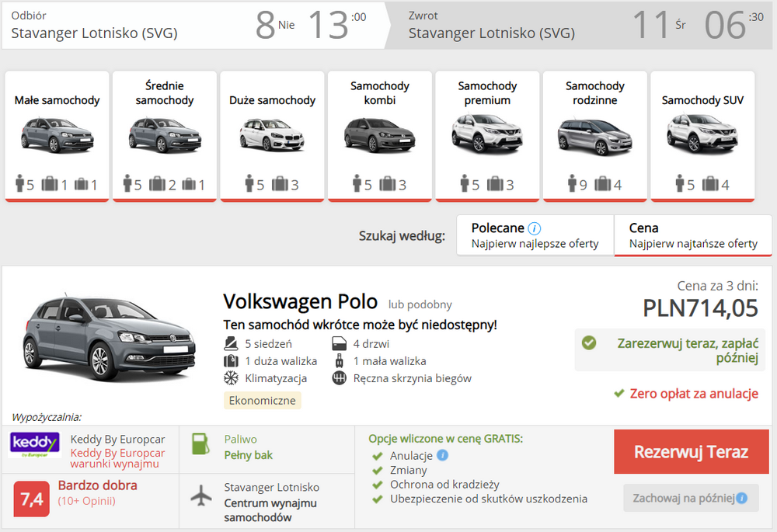
Task: Click the Rezerwuj Teraz button
Action: pyautogui.click(x=692, y=452)
